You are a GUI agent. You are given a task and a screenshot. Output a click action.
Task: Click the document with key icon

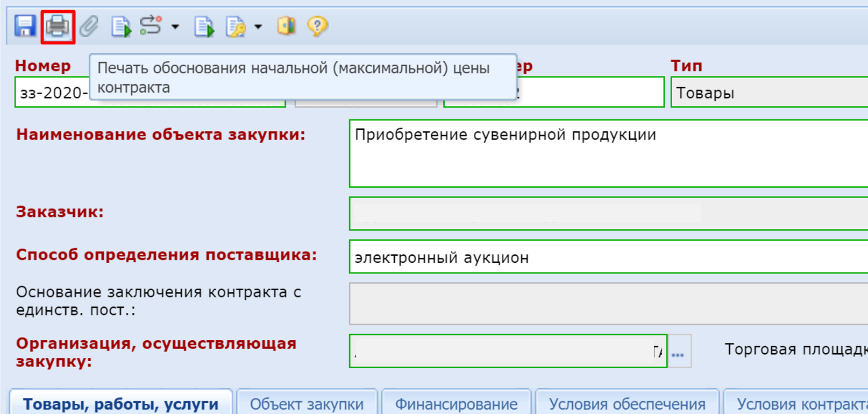pos(236,26)
